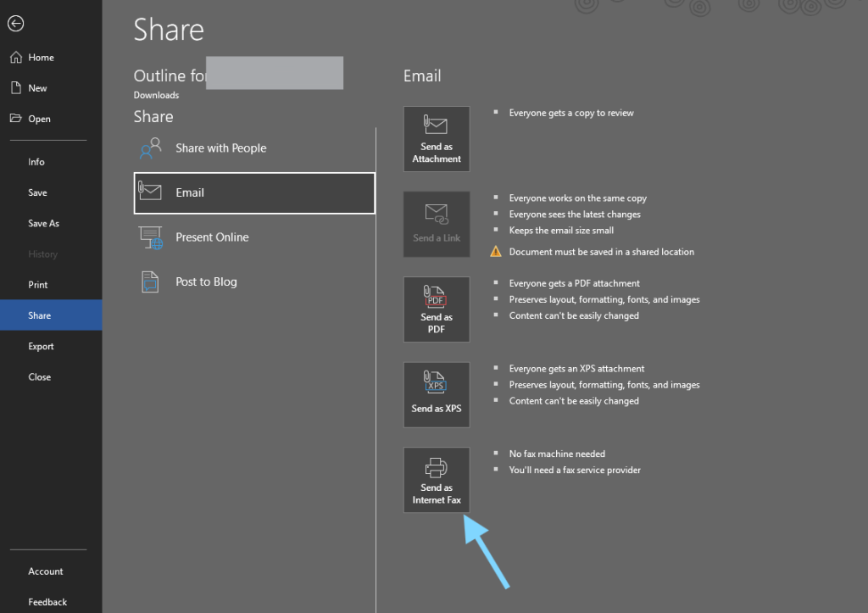Choose Post to Blog
The height and width of the screenshot is (613, 868).
[x=254, y=281]
